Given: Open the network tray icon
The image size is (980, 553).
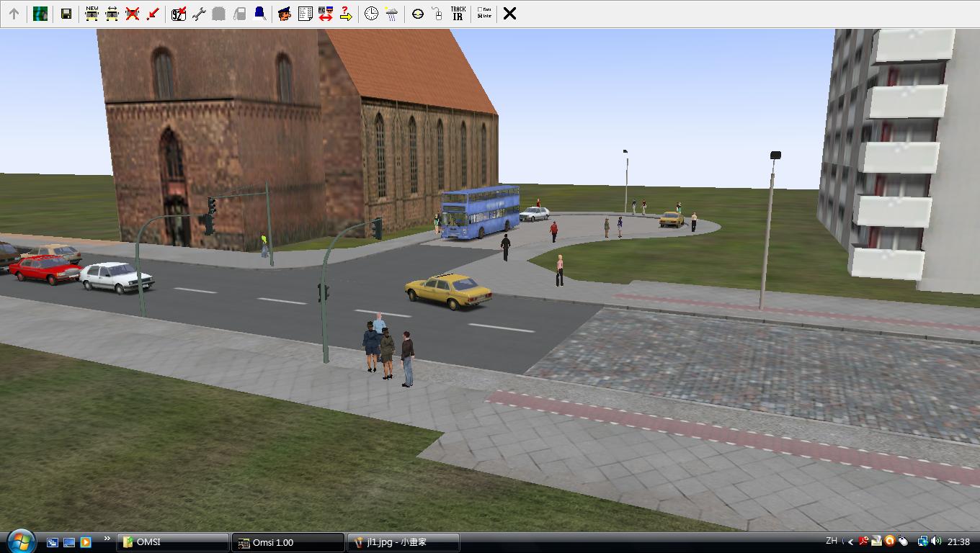Looking at the screenshot, I should pyautogui.click(x=923, y=541).
